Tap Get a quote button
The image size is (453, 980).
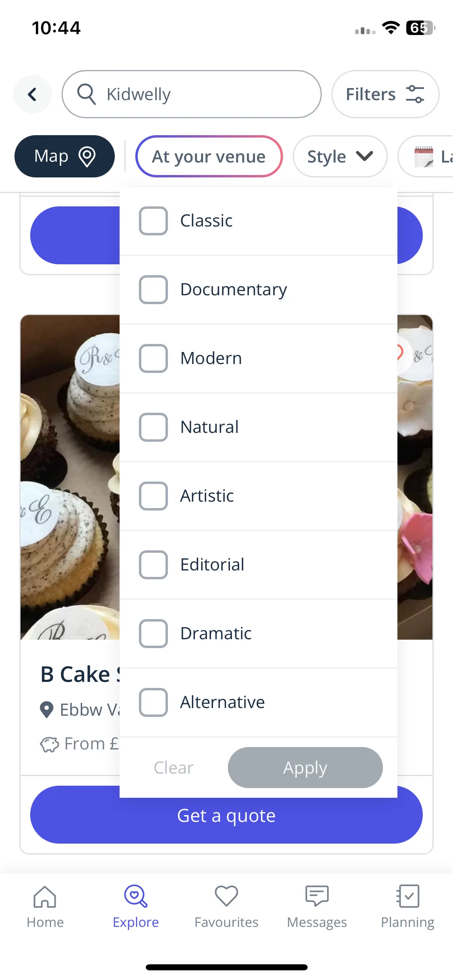pyautogui.click(x=226, y=815)
